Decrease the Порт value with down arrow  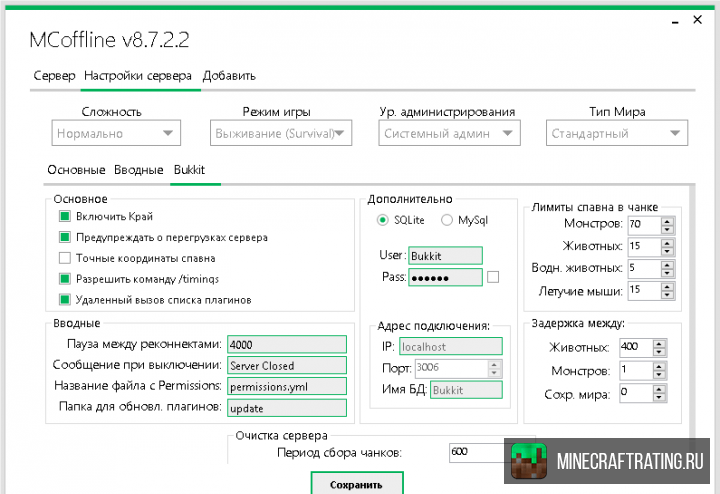[495, 373]
